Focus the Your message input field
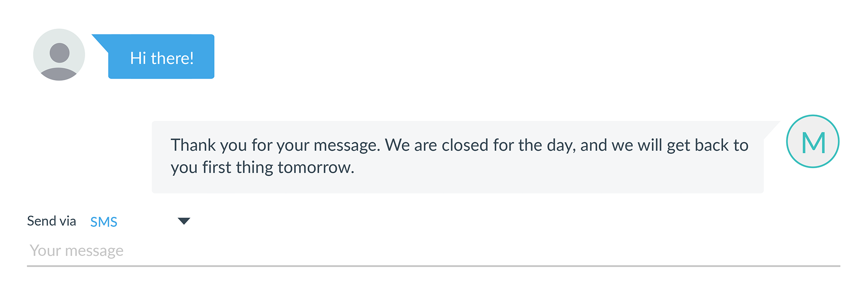 click(434, 251)
